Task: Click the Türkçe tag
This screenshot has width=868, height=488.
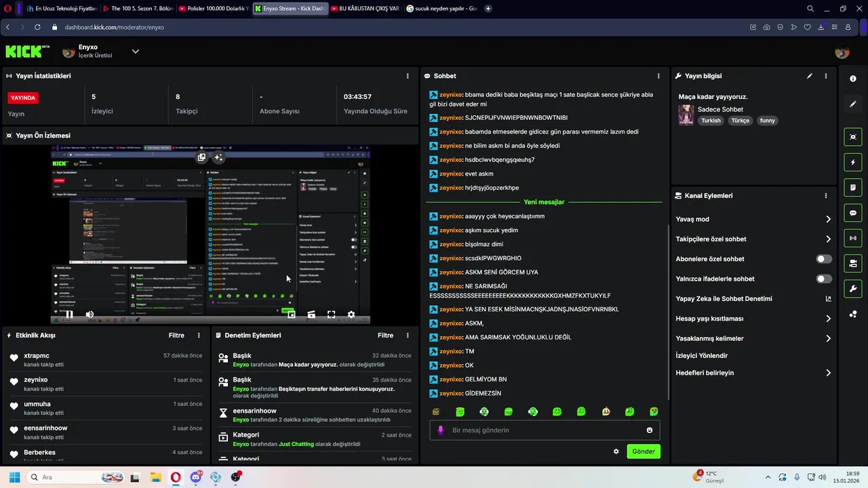Action: (740, 121)
